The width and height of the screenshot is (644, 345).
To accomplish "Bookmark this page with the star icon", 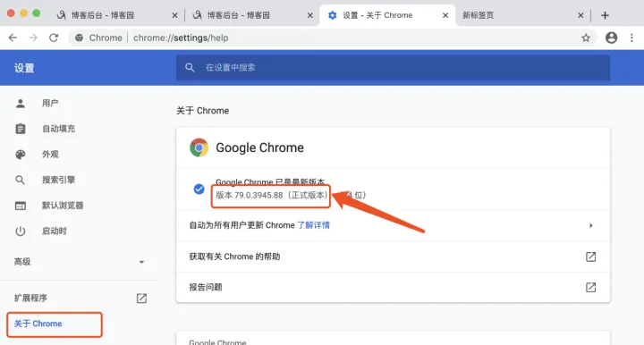I will pos(586,38).
